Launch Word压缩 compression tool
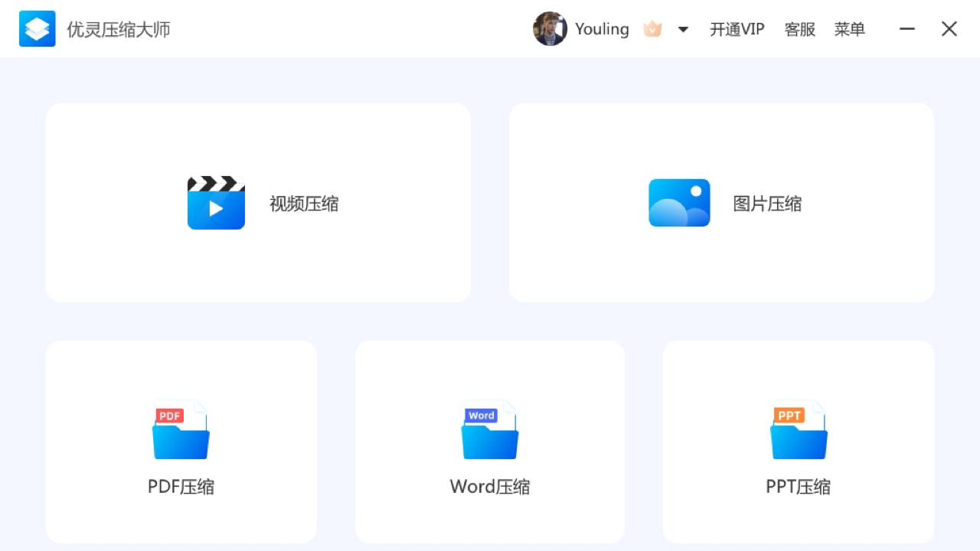This screenshot has width=980, height=551. tap(490, 442)
